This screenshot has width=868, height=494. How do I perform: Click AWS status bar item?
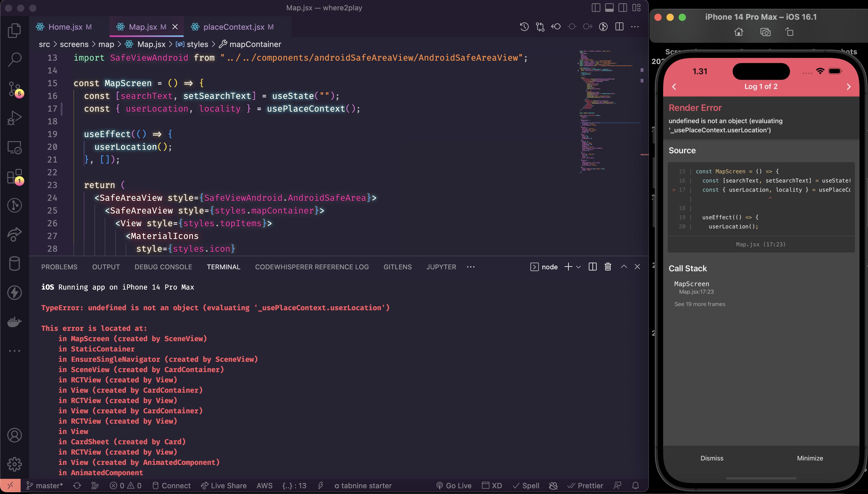coord(264,486)
